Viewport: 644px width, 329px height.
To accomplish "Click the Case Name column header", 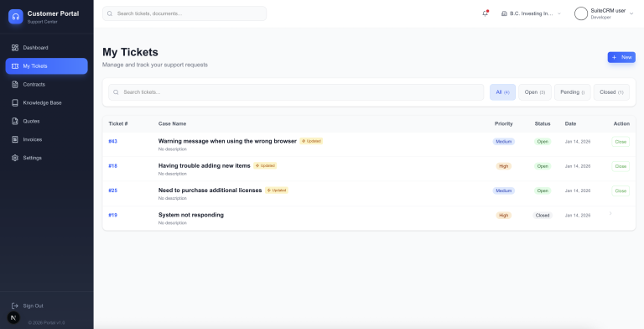I will coord(172,123).
